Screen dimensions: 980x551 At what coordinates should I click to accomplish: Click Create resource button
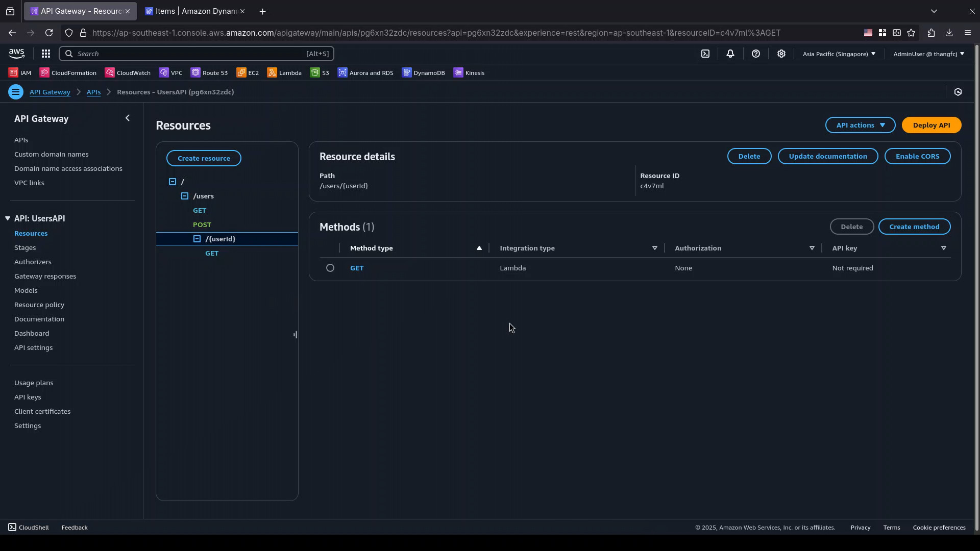pyautogui.click(x=204, y=158)
